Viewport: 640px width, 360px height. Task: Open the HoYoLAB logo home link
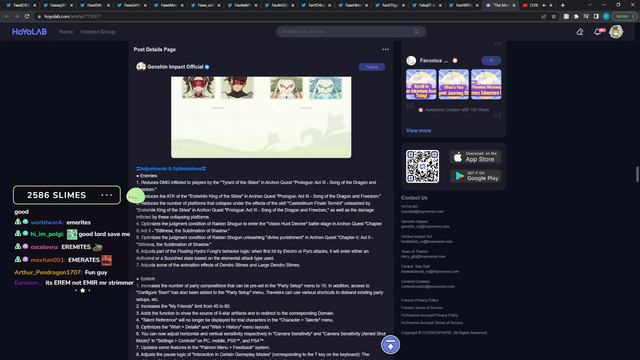[x=29, y=32]
